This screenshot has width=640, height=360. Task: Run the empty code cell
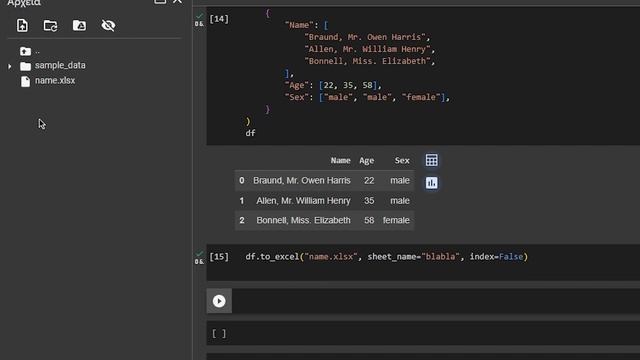[219, 301]
